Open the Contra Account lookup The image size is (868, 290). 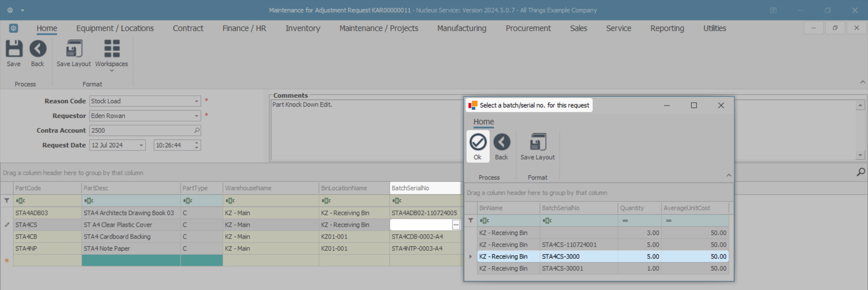click(x=197, y=131)
